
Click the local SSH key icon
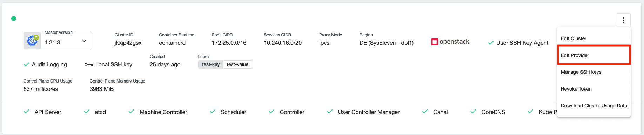click(89, 64)
